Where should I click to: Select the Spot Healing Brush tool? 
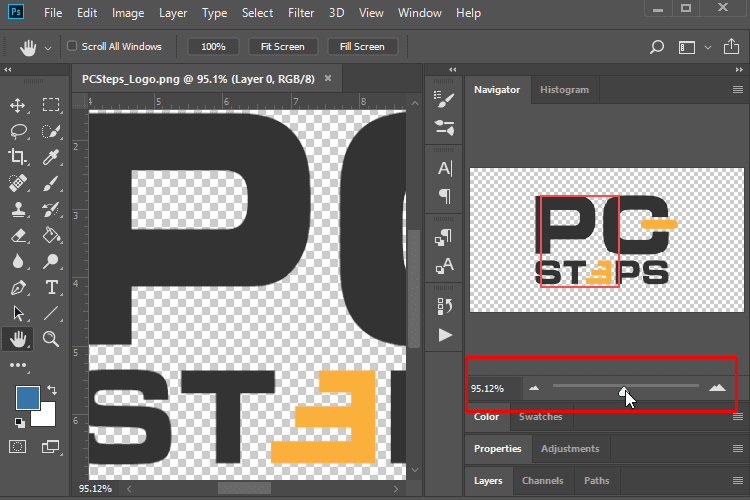[x=18, y=183]
